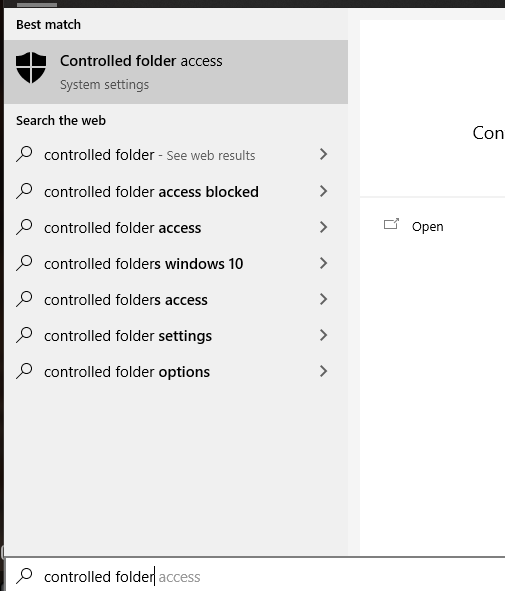Expand chevron for 'controlled folders windows 10'
505x591 pixels.
(x=323, y=263)
